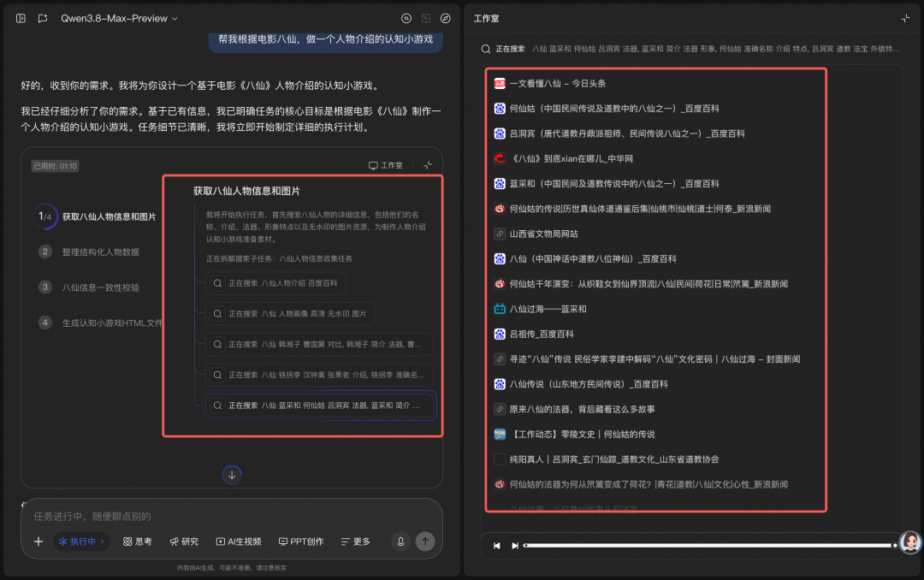Open result 八仙传说（山东地方民间传说）
Viewport: 924px width, 580px height.
click(x=589, y=384)
